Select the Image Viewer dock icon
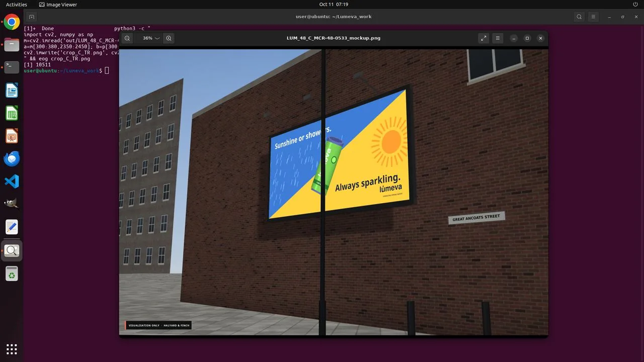 click(x=12, y=250)
